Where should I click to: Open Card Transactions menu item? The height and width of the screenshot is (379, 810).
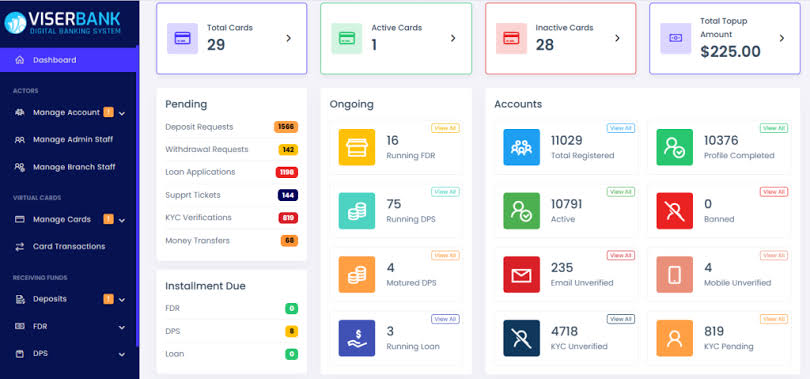68,247
